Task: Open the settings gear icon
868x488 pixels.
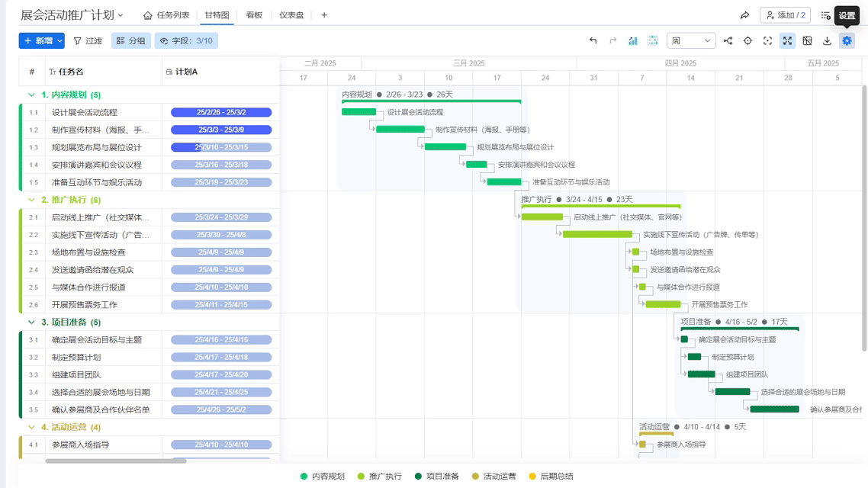Action: (x=847, y=41)
